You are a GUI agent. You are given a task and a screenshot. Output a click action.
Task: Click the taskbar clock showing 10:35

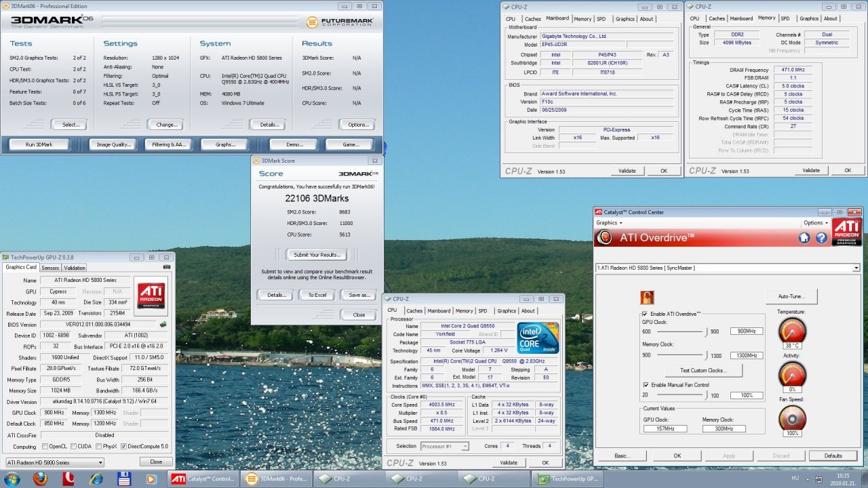pos(843,479)
